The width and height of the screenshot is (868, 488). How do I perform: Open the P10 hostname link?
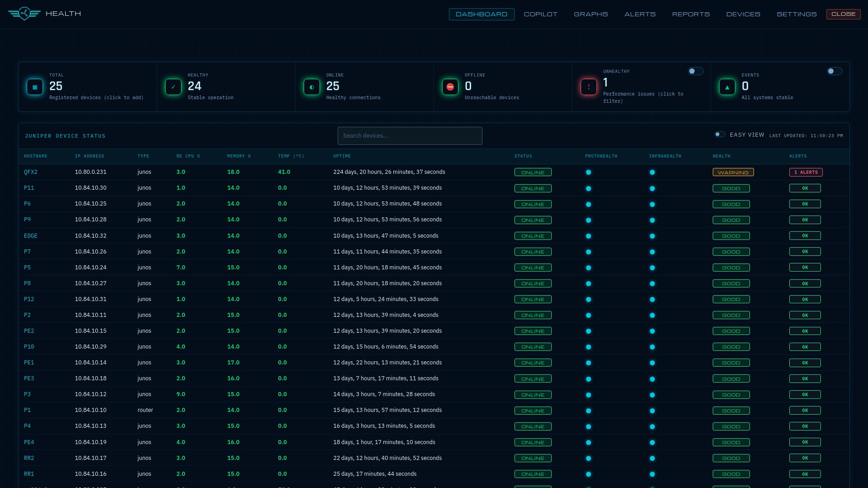pos(29,347)
